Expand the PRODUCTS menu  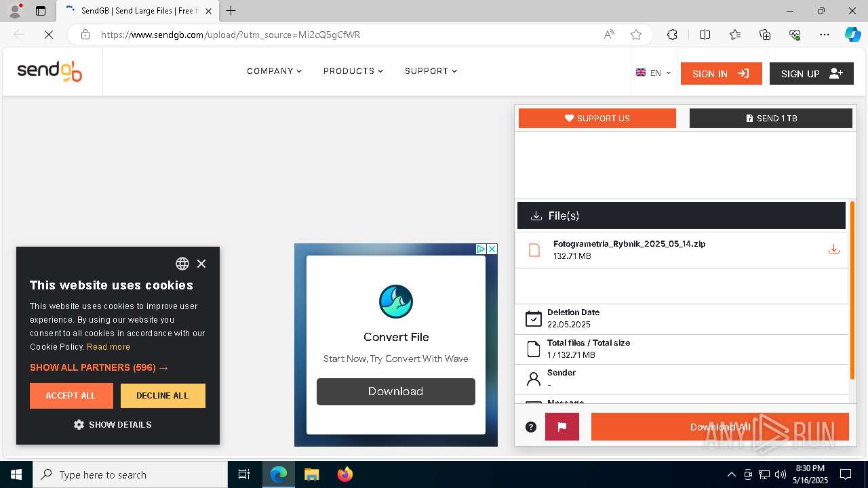point(353,71)
